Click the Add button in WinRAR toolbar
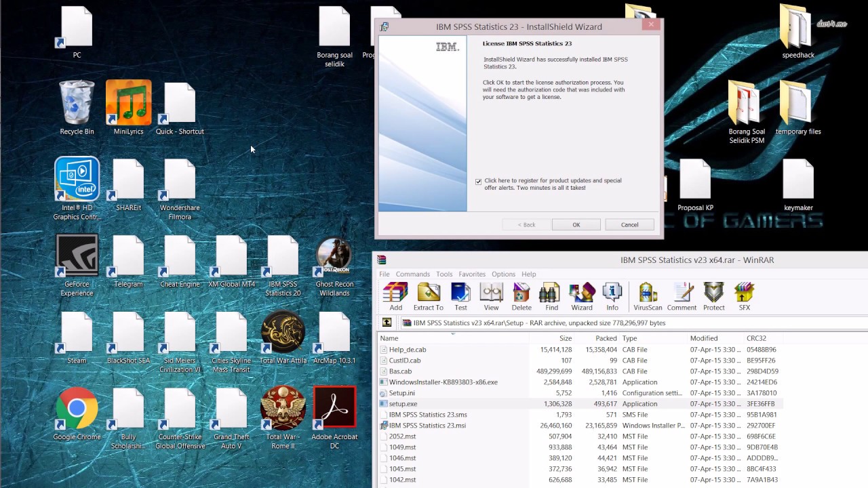 395,296
